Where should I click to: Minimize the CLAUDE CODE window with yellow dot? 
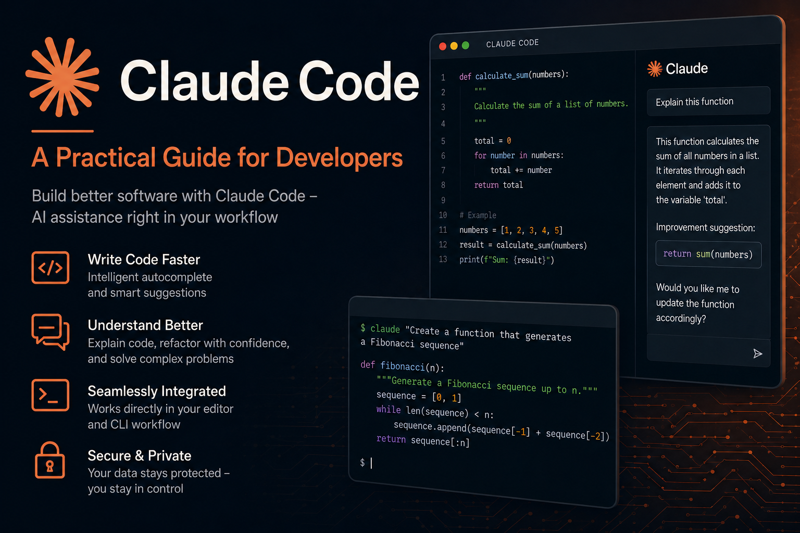454,46
